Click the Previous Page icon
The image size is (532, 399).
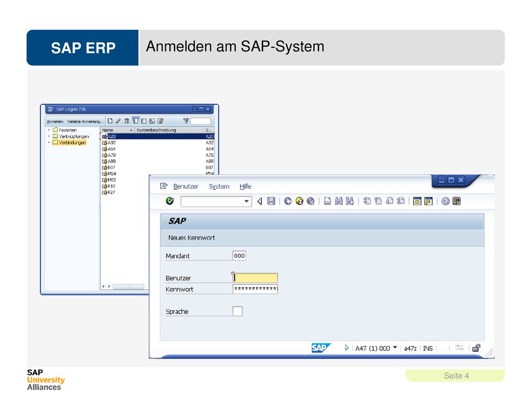click(x=378, y=201)
